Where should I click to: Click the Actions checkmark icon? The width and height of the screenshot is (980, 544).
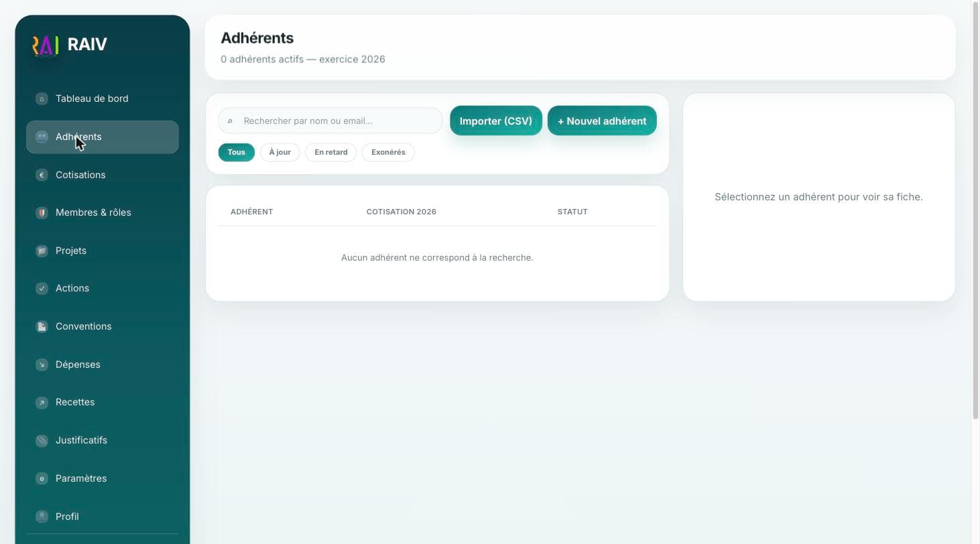[x=42, y=288]
